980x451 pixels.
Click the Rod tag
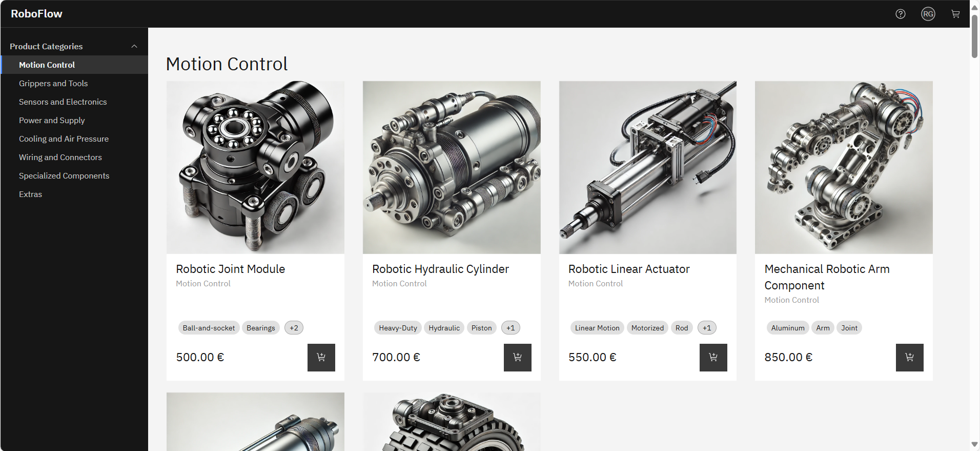click(x=682, y=328)
